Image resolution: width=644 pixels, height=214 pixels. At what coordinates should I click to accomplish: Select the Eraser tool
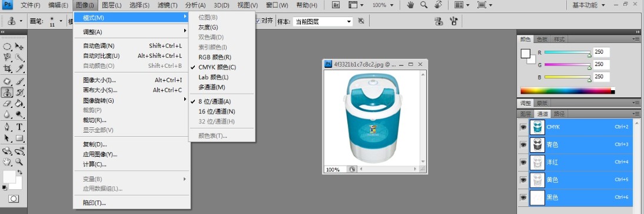point(7,103)
